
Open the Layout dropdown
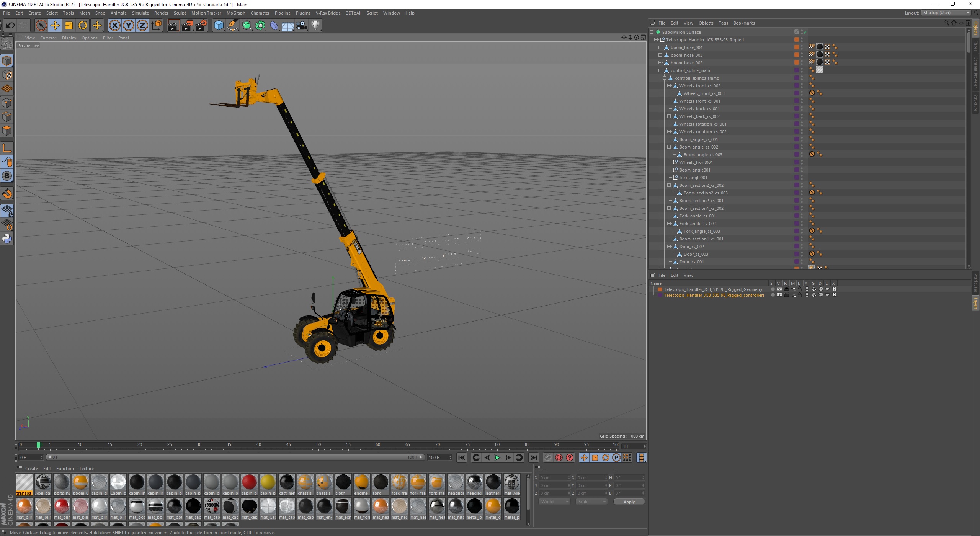tap(946, 13)
